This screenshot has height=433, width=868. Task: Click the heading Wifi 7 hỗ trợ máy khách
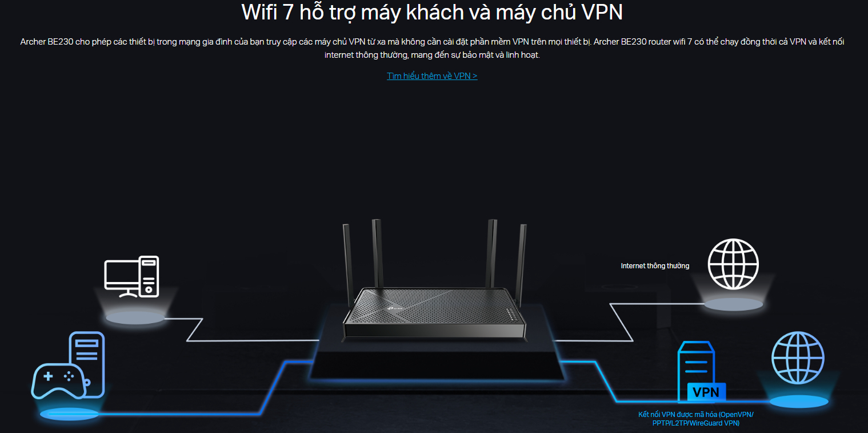(x=432, y=13)
